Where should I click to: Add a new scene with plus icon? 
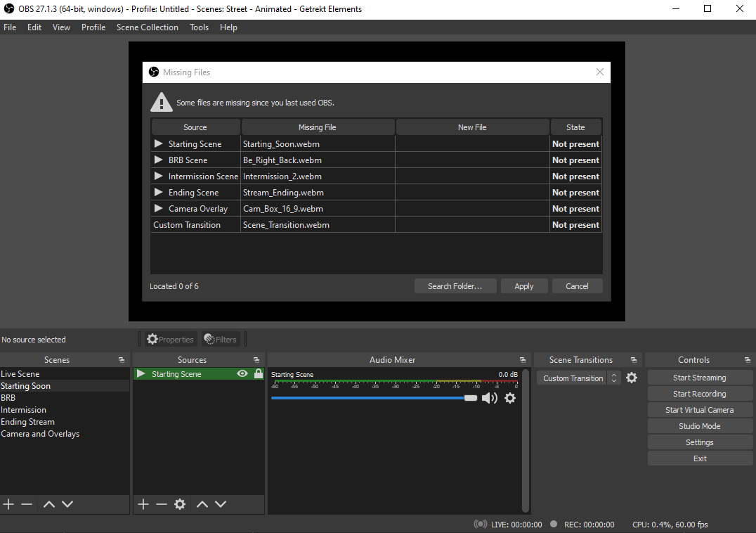tap(8, 504)
